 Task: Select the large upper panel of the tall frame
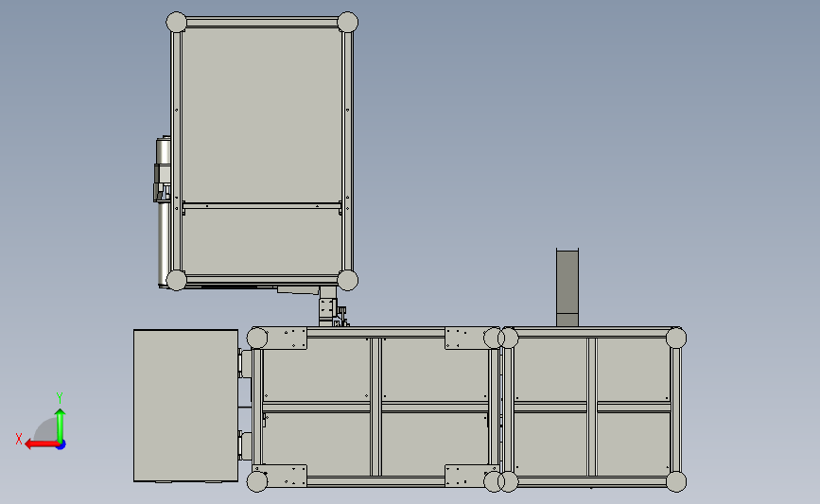tap(261, 115)
